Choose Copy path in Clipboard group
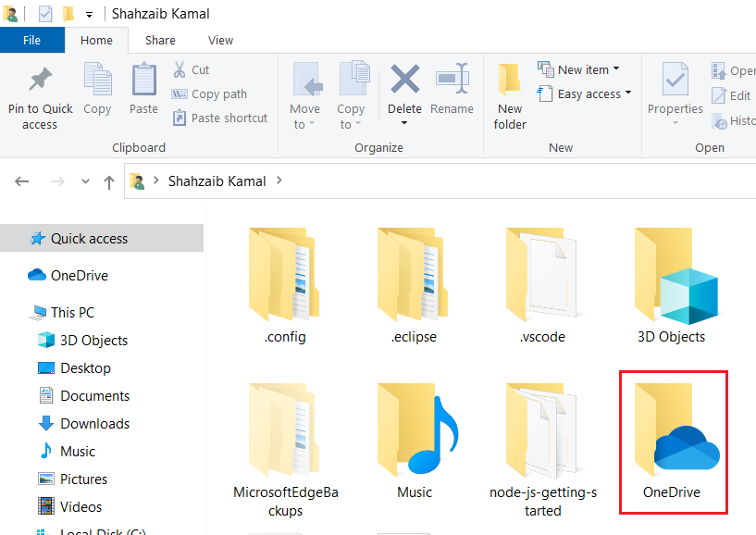The width and height of the screenshot is (756, 535). [x=209, y=94]
